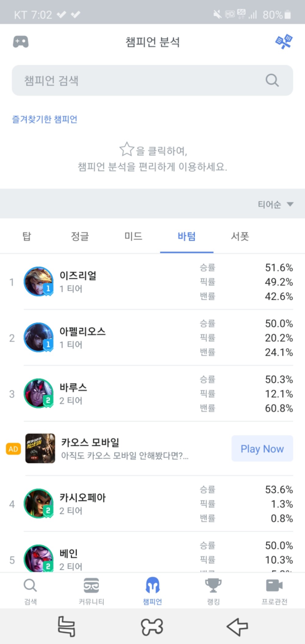Switch to the 탑 lane tab
Screen dimensions: 305x644
(27, 236)
